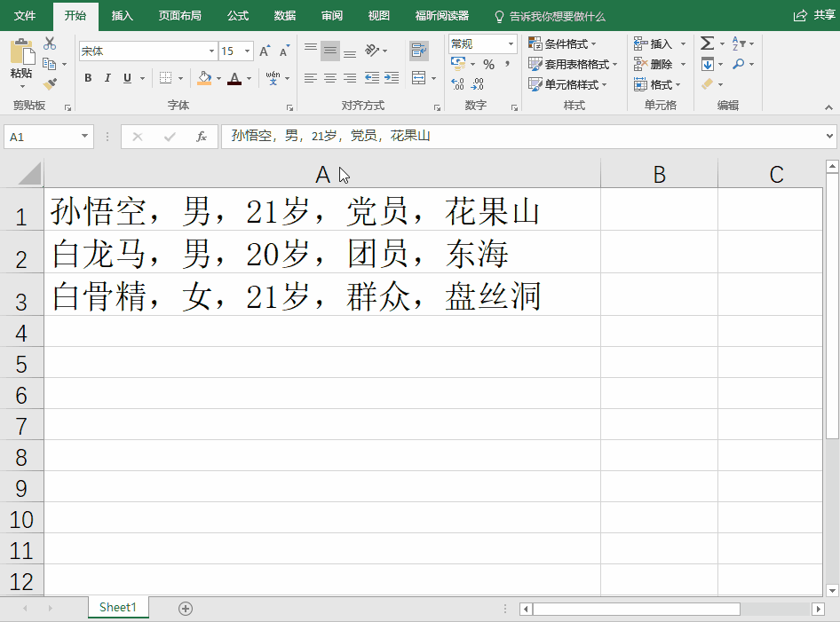Screen dimensions: 840x622
Task: Select the red font color swatch
Action: tap(235, 84)
